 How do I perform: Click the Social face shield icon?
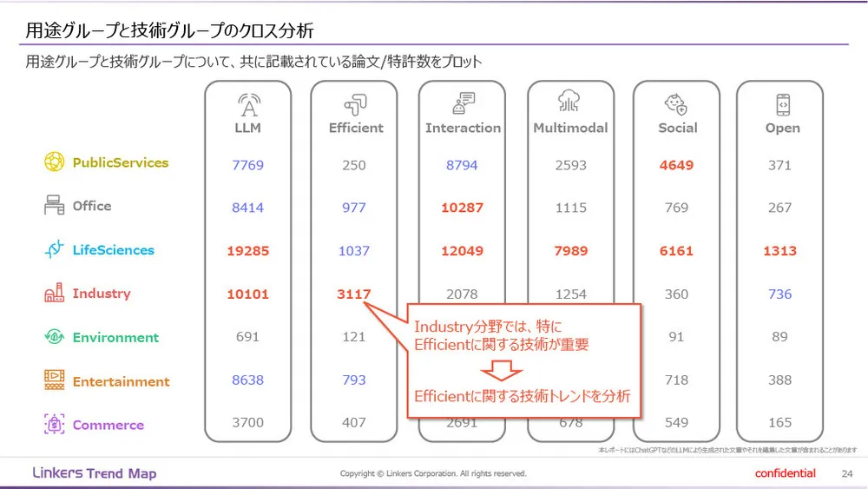click(676, 104)
